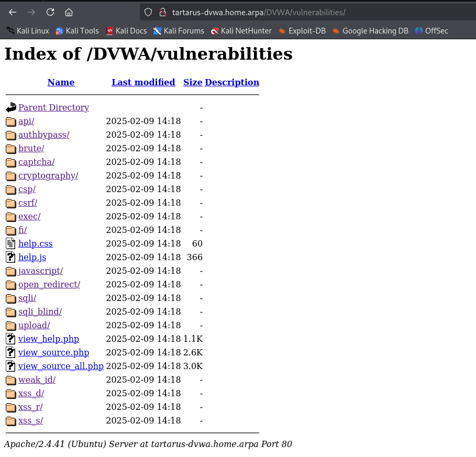Open the authbypass/ directory link
Viewport: 476px width, 457px height.
[43, 135]
